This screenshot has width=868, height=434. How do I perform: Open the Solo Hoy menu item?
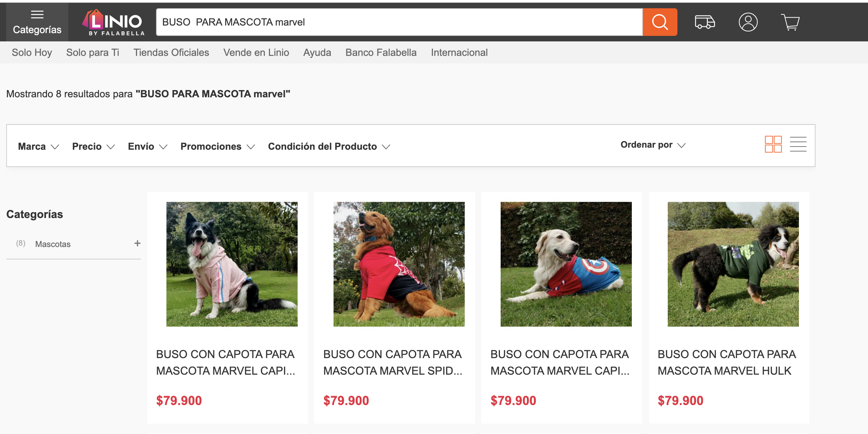32,52
